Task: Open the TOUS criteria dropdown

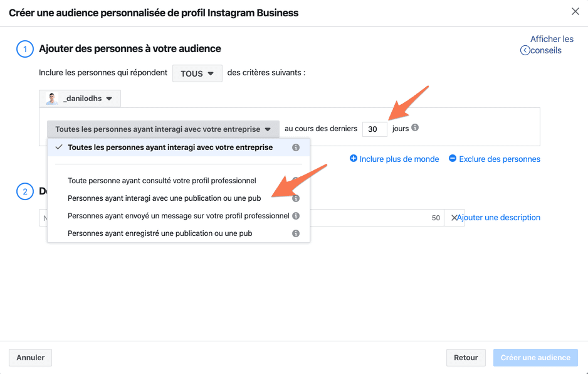Action: [x=197, y=73]
